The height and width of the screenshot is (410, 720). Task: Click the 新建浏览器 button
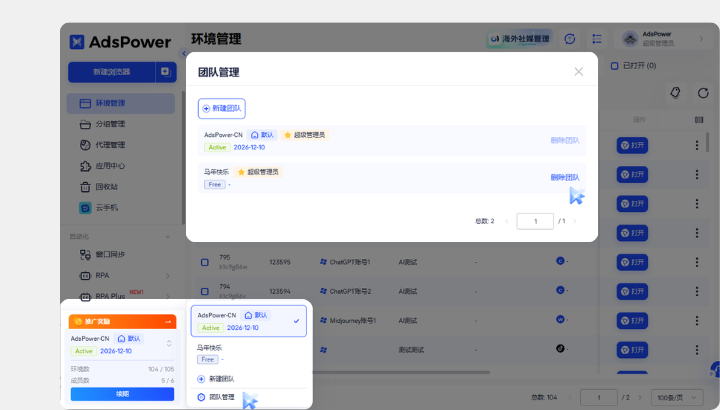(112, 72)
